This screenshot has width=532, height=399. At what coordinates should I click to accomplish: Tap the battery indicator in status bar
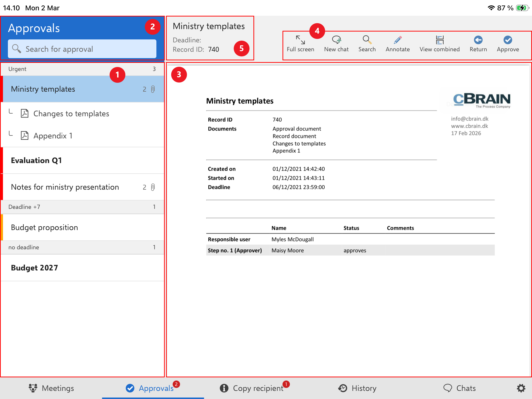tap(522, 8)
